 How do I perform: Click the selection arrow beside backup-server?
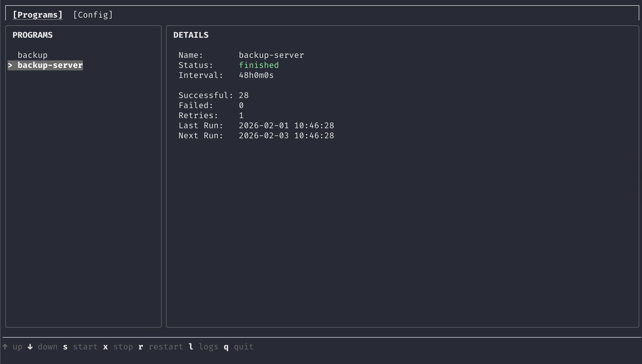tap(10, 65)
